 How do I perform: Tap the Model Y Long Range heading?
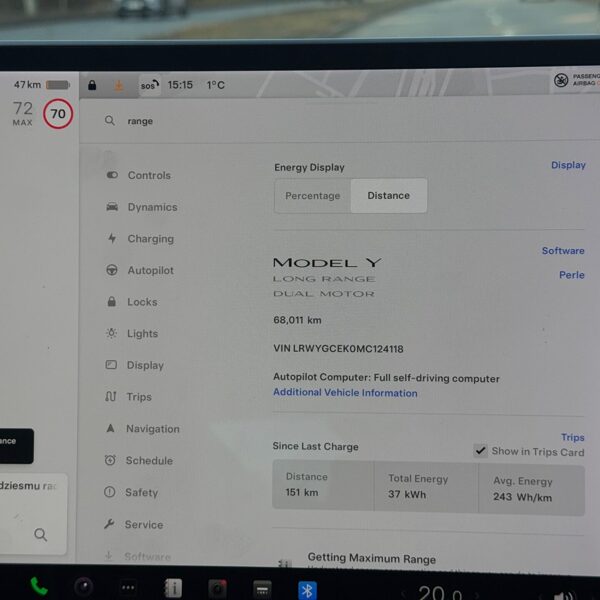tap(327, 277)
